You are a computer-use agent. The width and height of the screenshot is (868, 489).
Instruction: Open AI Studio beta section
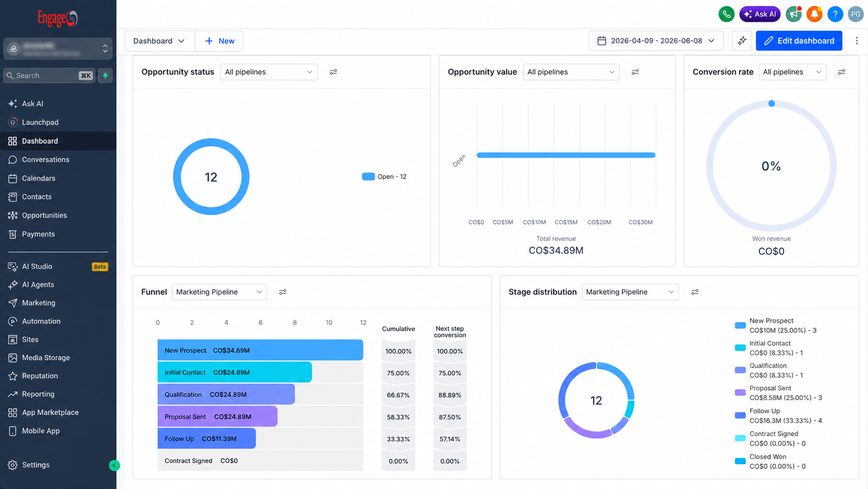tap(58, 266)
